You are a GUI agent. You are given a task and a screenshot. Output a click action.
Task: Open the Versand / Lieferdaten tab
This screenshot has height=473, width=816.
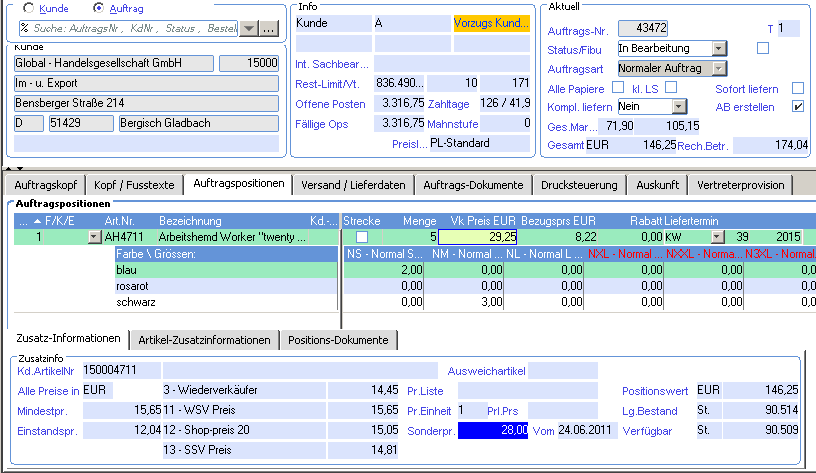click(x=353, y=185)
